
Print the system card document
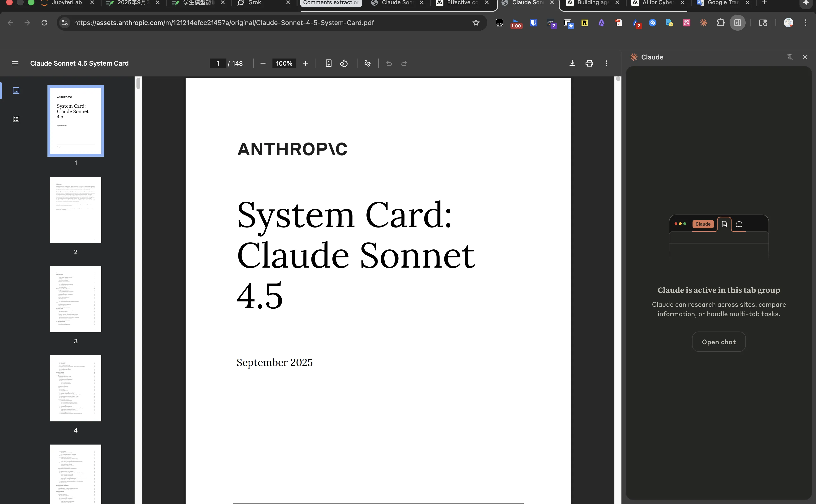pos(589,63)
